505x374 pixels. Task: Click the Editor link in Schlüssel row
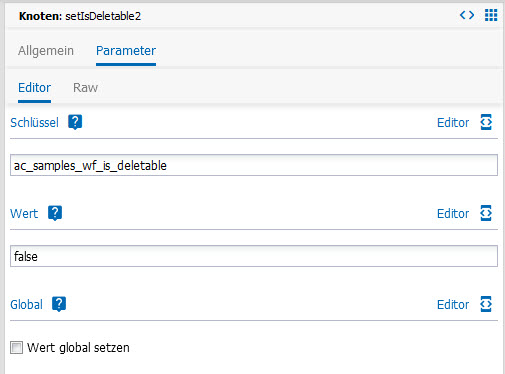click(453, 122)
